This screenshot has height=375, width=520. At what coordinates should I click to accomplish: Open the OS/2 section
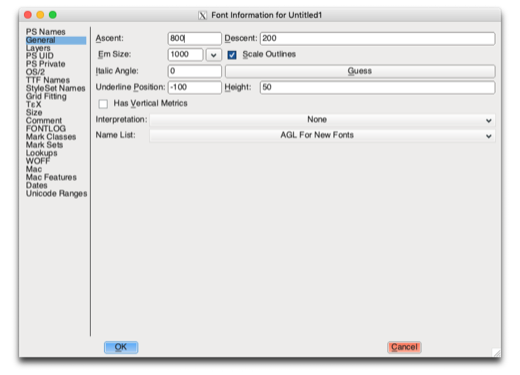coord(35,72)
